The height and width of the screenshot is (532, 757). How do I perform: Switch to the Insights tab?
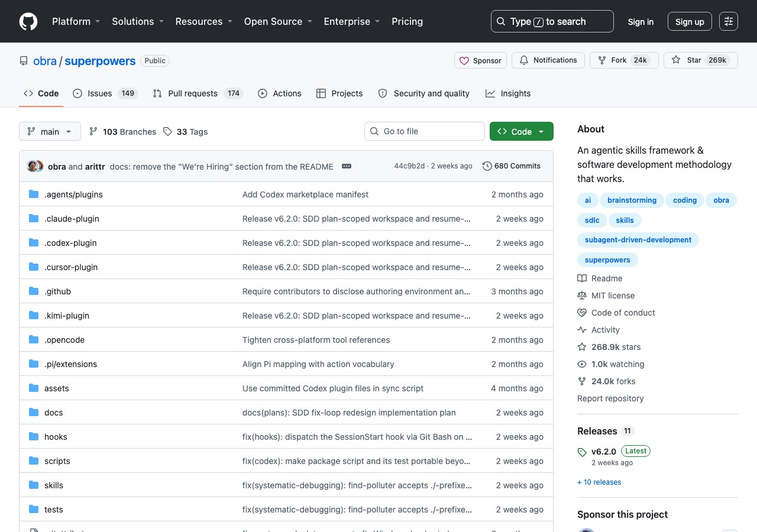pos(508,93)
